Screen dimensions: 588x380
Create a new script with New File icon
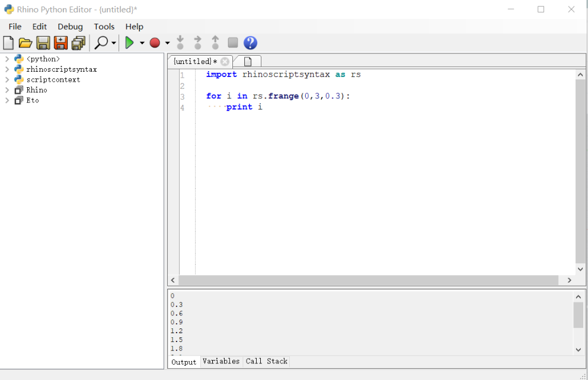tap(8, 43)
